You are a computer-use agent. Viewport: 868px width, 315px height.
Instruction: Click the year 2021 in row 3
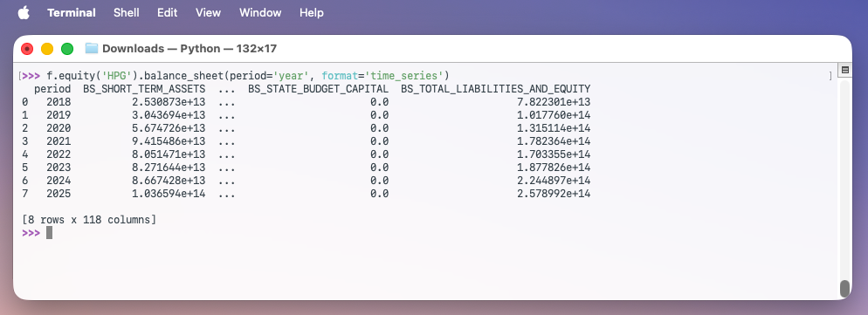click(59, 141)
